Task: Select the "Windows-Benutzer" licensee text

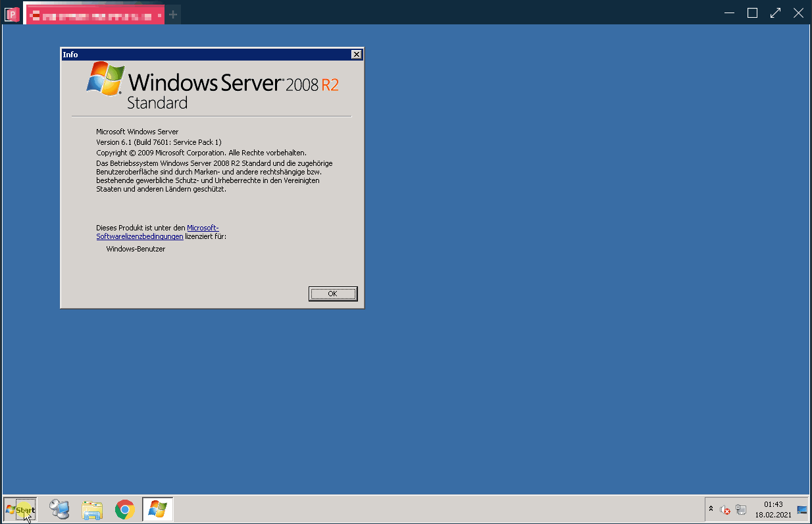Action: 136,249
